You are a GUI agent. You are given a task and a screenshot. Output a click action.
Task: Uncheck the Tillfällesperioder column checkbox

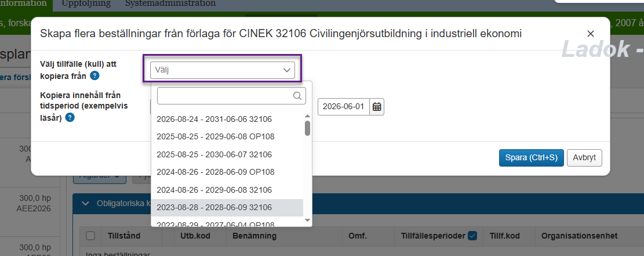click(x=472, y=236)
